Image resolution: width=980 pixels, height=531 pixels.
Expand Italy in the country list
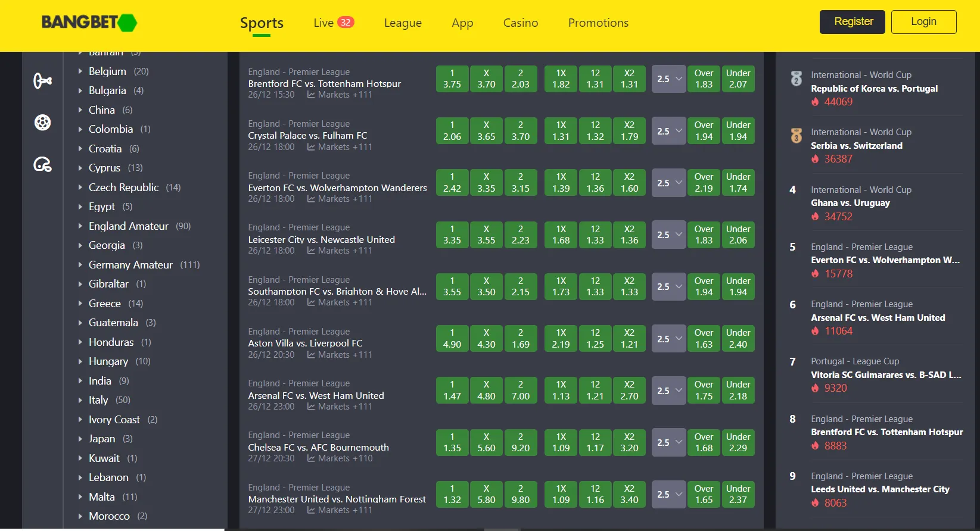pyautogui.click(x=80, y=400)
